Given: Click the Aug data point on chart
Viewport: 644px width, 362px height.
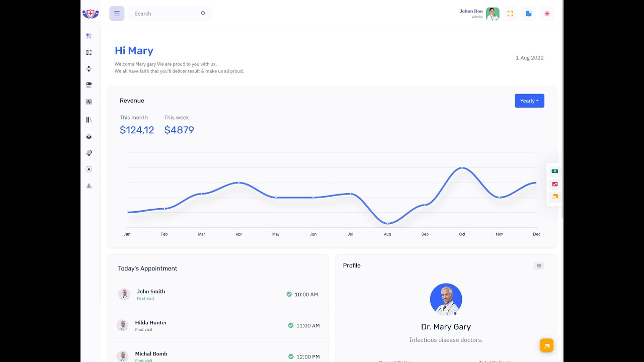Looking at the screenshot, I should point(387,223).
